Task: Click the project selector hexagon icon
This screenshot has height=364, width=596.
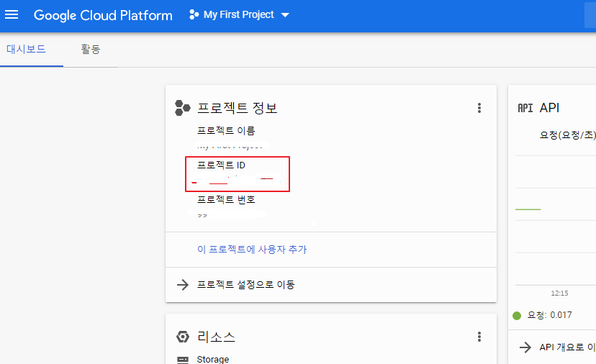Action: [194, 15]
